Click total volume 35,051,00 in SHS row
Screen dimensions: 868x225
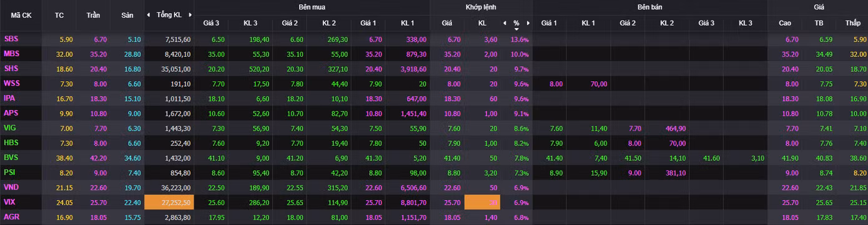pyautogui.click(x=175, y=69)
